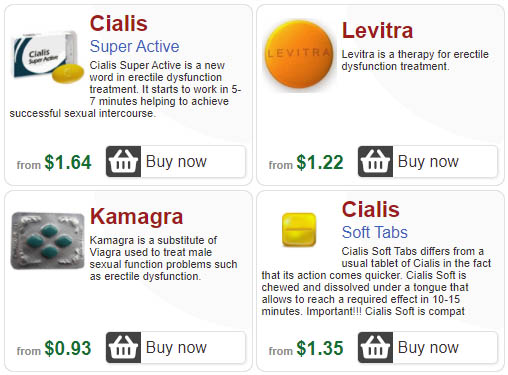This screenshot has width=508, height=375.
Task: Click the $1.64 price label
Action: click(68, 162)
